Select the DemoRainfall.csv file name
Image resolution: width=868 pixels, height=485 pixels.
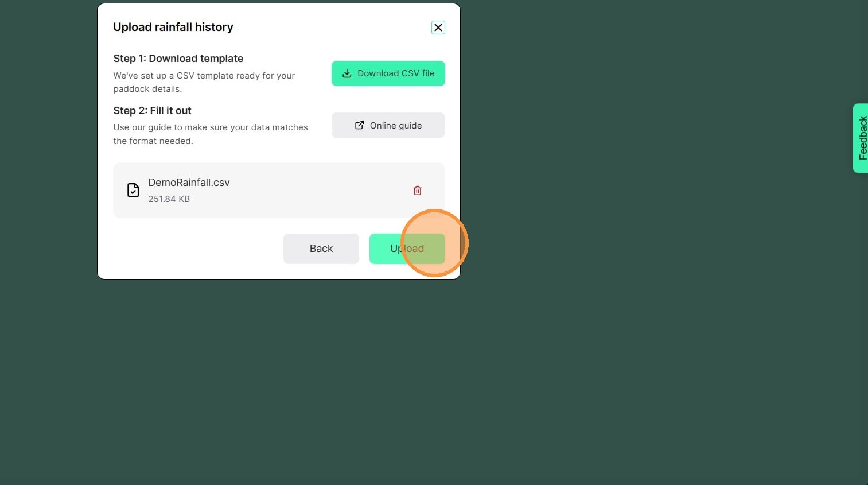pyautogui.click(x=189, y=183)
